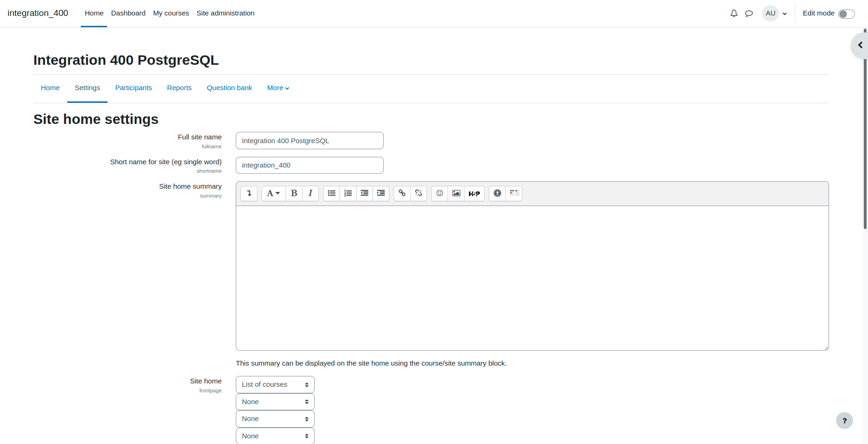Image resolution: width=868 pixels, height=444 pixels.
Task: Open Dashboard in top navigation
Action: (128, 13)
